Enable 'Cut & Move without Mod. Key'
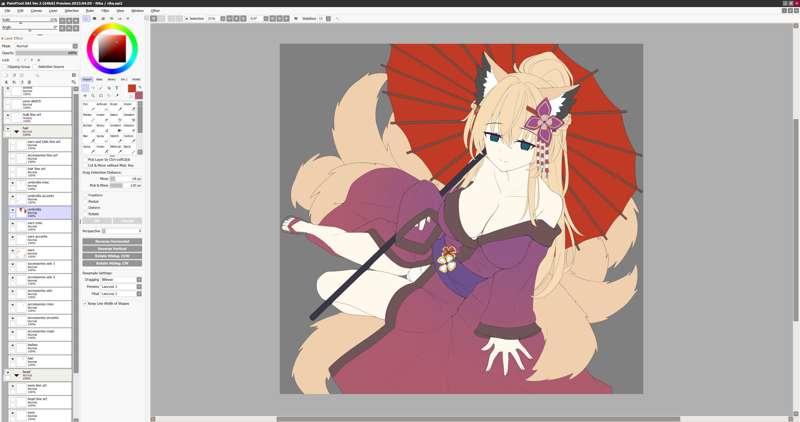 tap(85, 166)
